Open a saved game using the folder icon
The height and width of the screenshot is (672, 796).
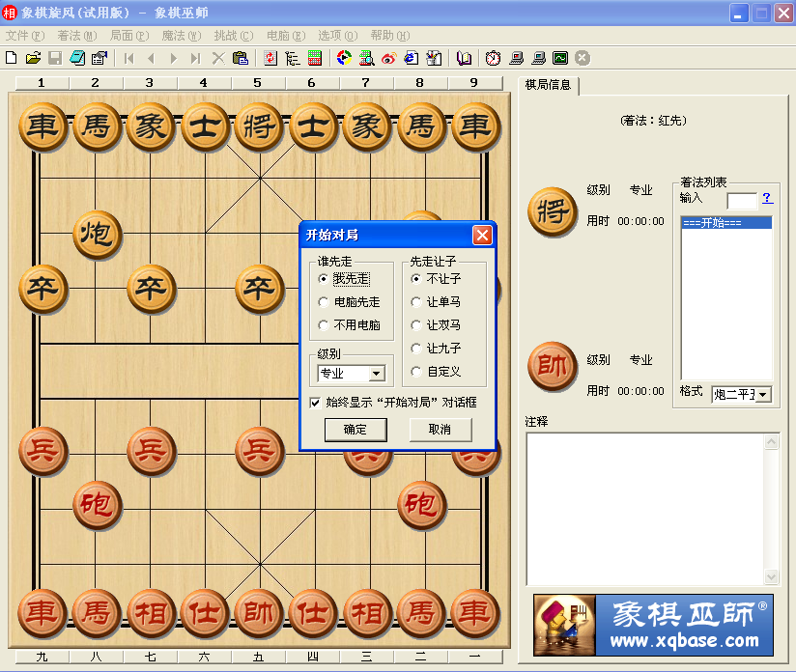(x=32, y=57)
